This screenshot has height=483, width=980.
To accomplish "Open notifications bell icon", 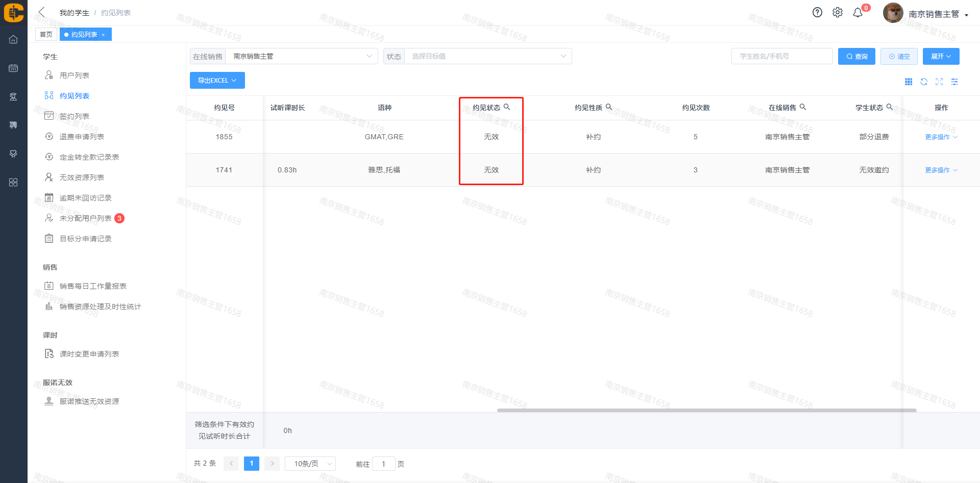I will pyautogui.click(x=858, y=13).
